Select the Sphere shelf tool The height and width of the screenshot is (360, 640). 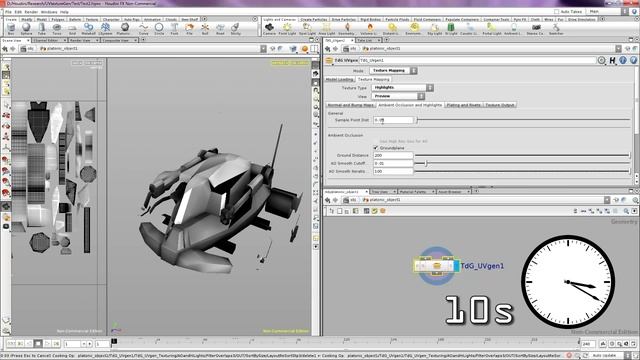[x=26, y=29]
